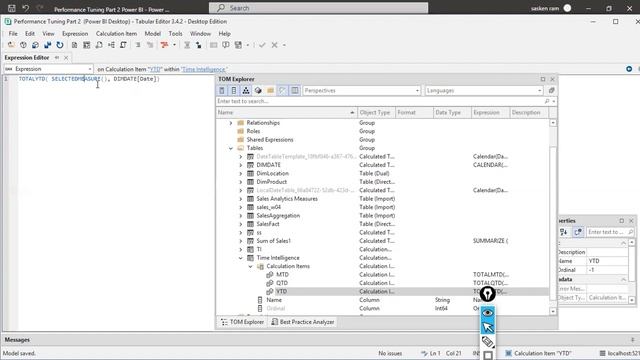
Task: Click the MTD calculation item icon
Action: pos(270,275)
